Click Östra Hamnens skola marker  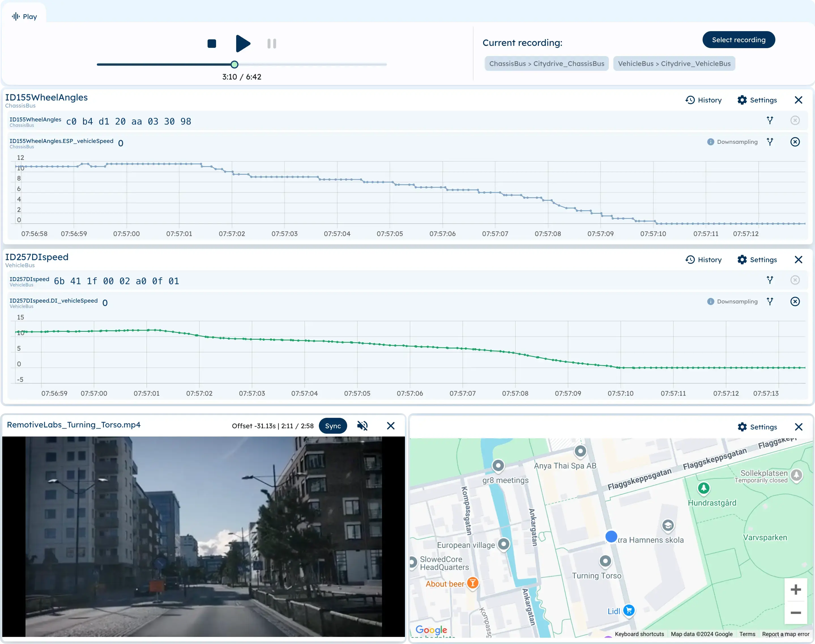point(668,526)
